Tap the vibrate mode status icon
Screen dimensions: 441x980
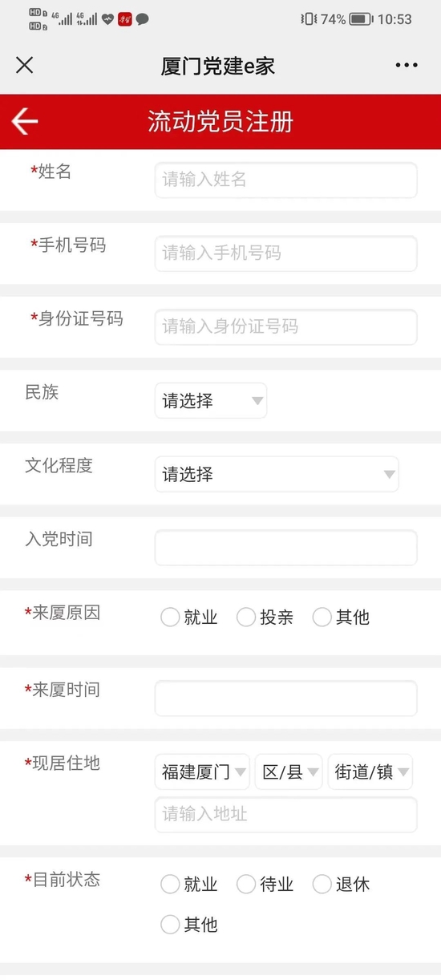(x=309, y=18)
